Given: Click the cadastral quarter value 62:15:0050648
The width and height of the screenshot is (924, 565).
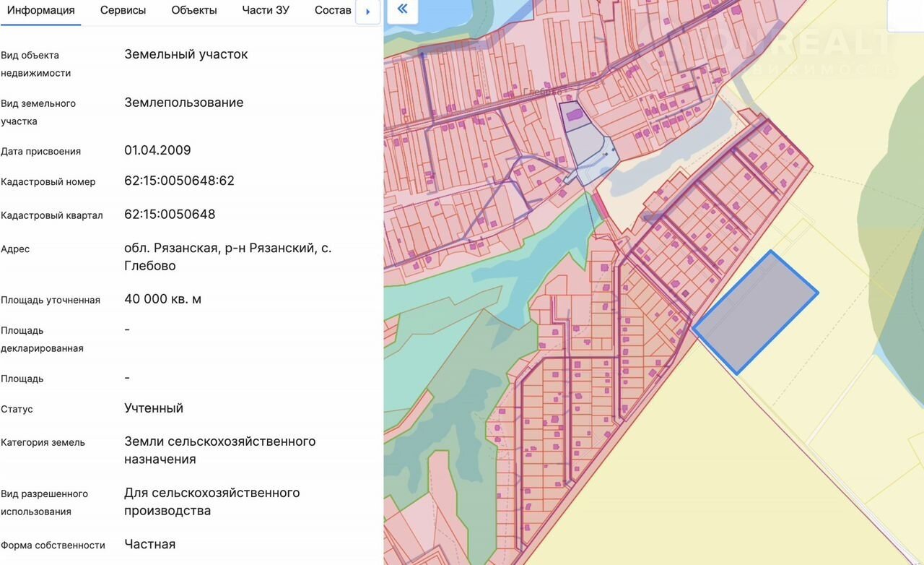Looking at the screenshot, I should click(170, 214).
